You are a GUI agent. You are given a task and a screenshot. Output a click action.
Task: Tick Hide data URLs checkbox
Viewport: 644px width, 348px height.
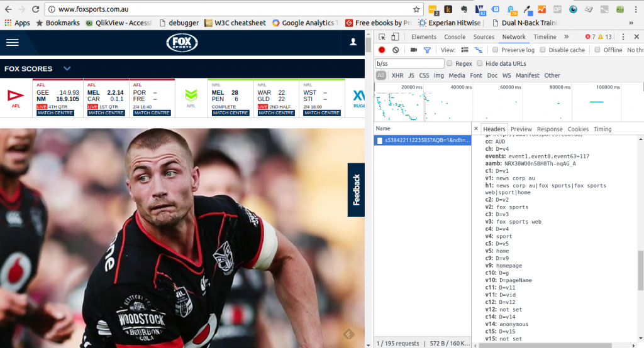pyautogui.click(x=480, y=63)
